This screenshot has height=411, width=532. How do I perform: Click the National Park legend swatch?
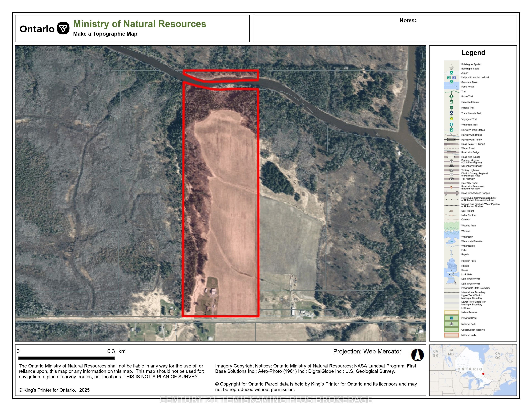[x=451, y=324]
